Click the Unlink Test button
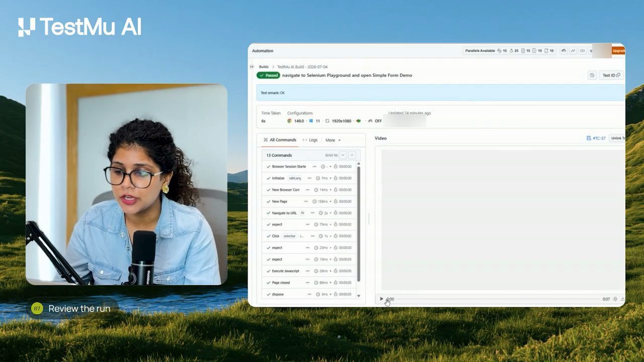This screenshot has height=362, width=644. [x=617, y=138]
